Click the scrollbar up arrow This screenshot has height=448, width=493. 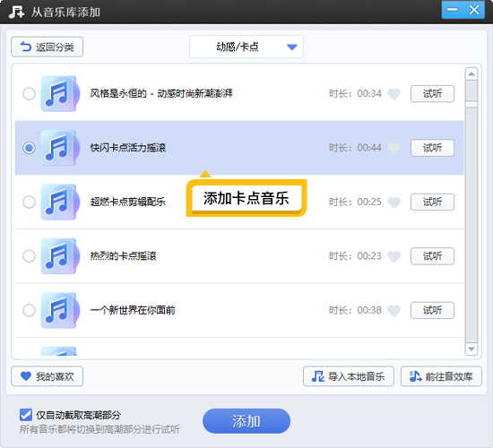(x=471, y=74)
